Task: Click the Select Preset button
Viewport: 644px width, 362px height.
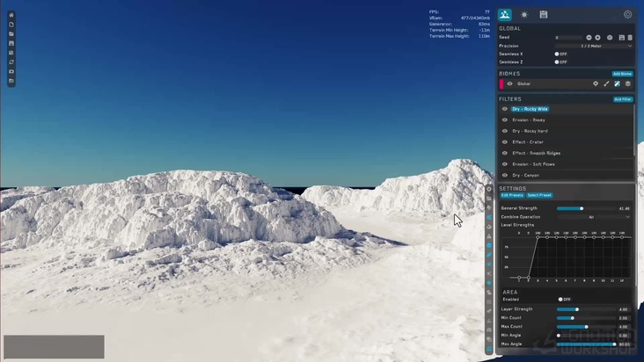Action: pyautogui.click(x=539, y=196)
